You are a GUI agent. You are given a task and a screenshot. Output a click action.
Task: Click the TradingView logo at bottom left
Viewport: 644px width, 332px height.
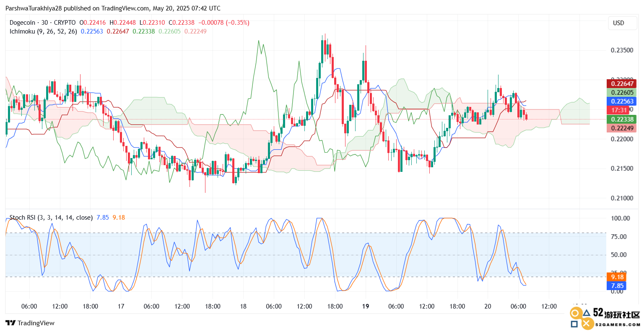(30, 323)
